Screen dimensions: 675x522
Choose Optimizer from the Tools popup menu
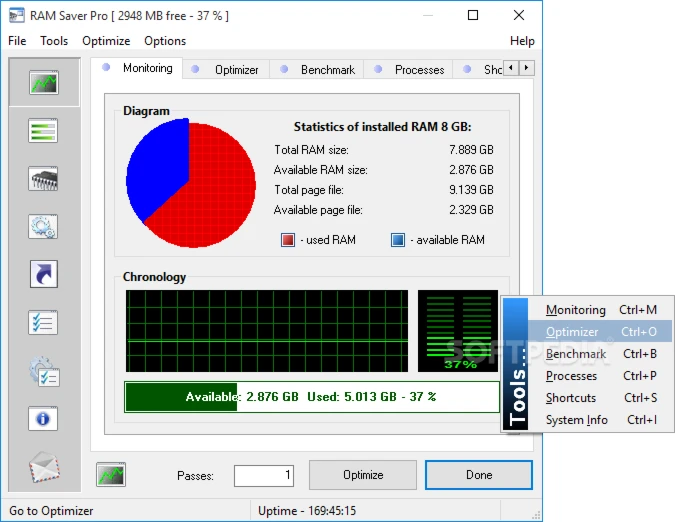[x=572, y=332]
